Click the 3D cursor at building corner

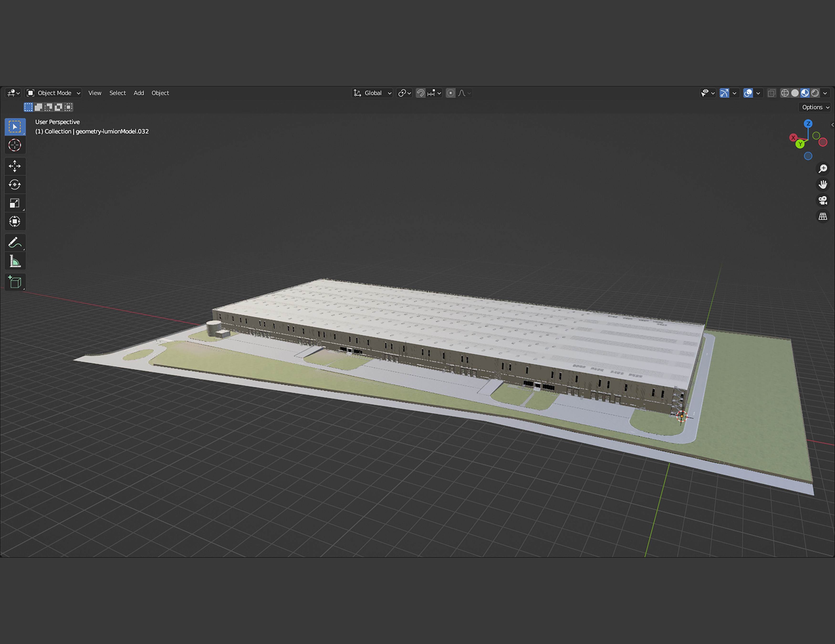(682, 416)
